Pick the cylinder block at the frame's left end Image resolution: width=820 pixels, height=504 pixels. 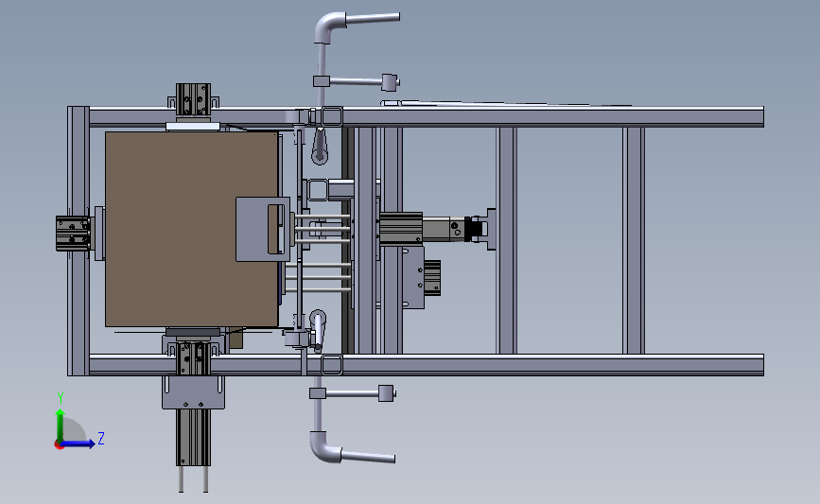tap(73, 234)
